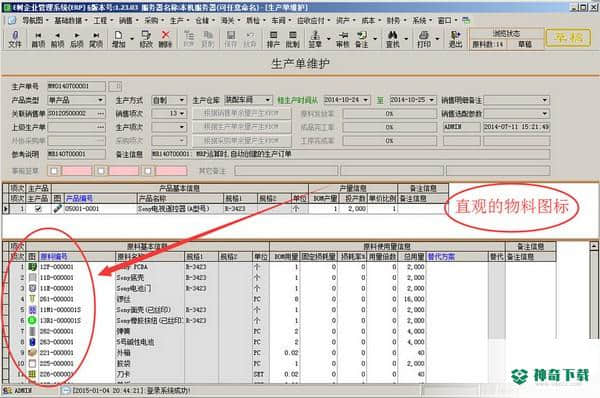The image size is (600, 398).
Task: Click the ellipsis button beside 上级生产单 field
Action: tap(101, 127)
